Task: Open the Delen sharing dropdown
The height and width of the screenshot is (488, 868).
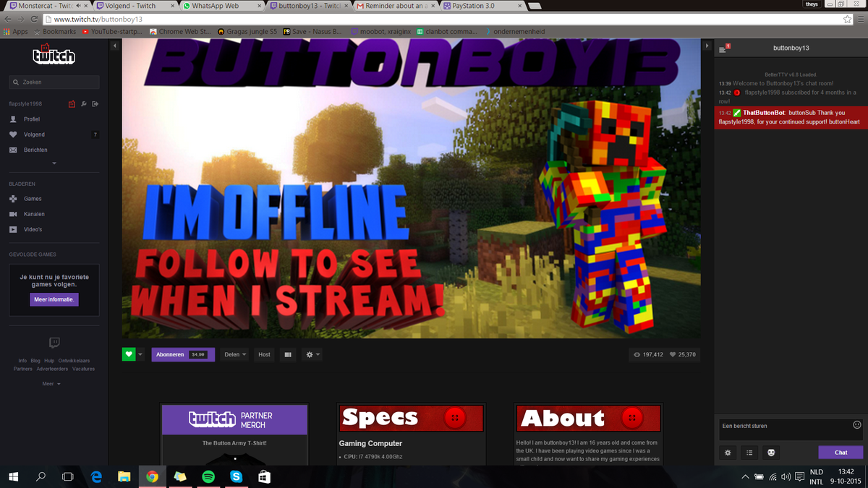Action: click(x=234, y=354)
